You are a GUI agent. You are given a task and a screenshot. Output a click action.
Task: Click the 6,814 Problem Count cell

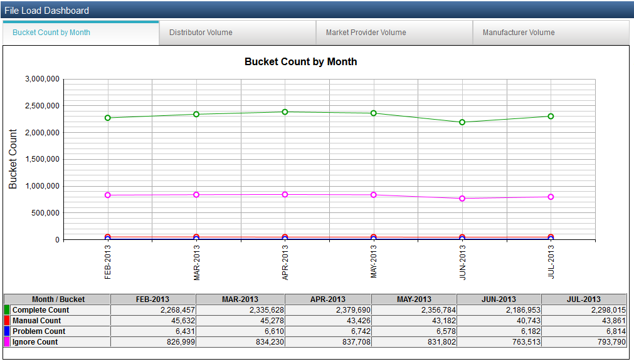(584, 331)
